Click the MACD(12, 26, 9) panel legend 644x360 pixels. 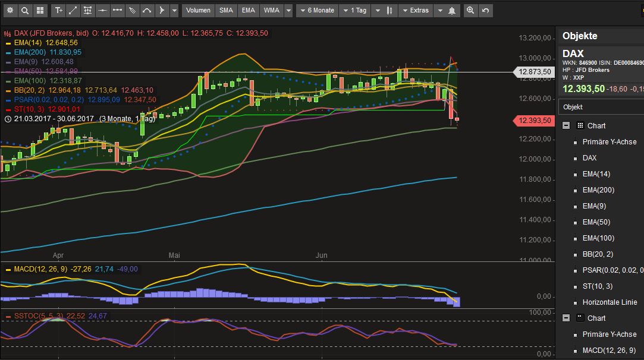40,269
